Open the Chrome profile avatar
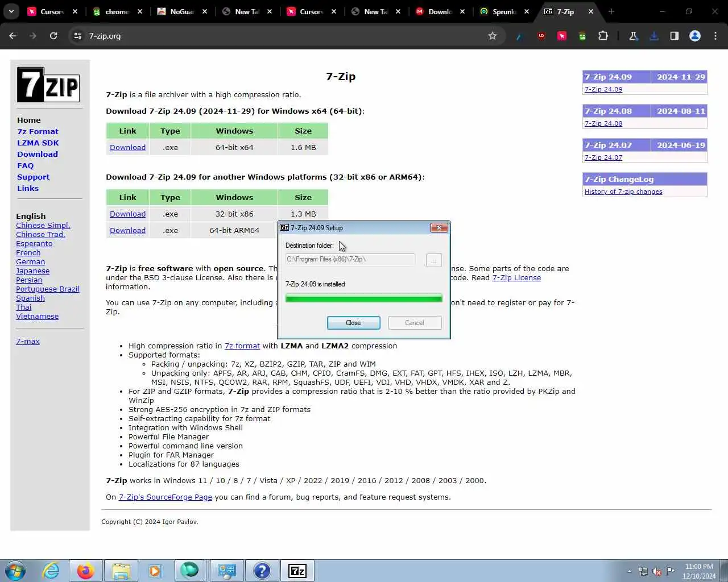This screenshot has height=582, width=728. [695, 36]
